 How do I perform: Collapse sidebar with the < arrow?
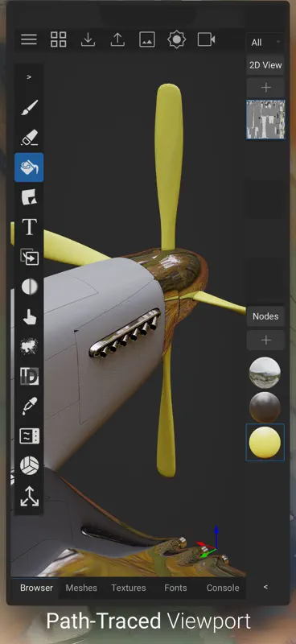tap(265, 587)
